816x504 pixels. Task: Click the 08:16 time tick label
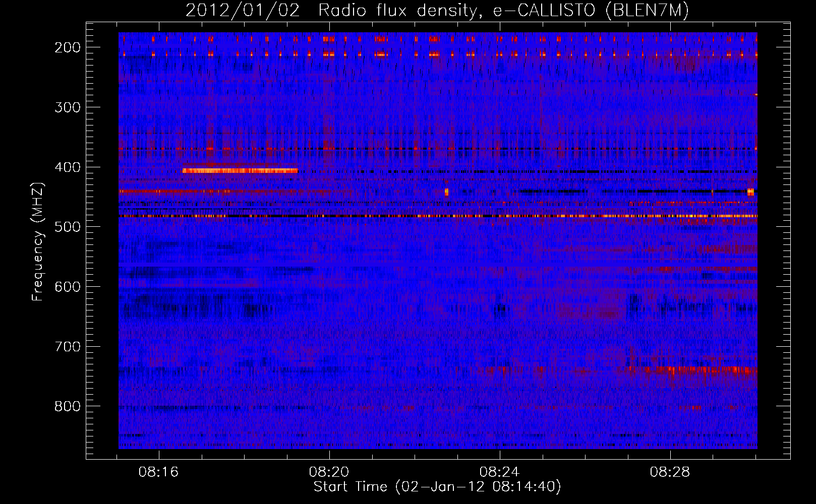coord(159,472)
